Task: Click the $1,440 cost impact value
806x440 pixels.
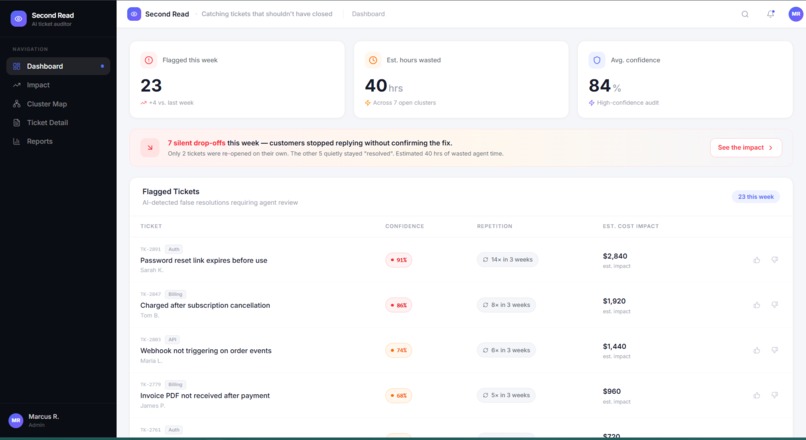Action: tap(614, 346)
